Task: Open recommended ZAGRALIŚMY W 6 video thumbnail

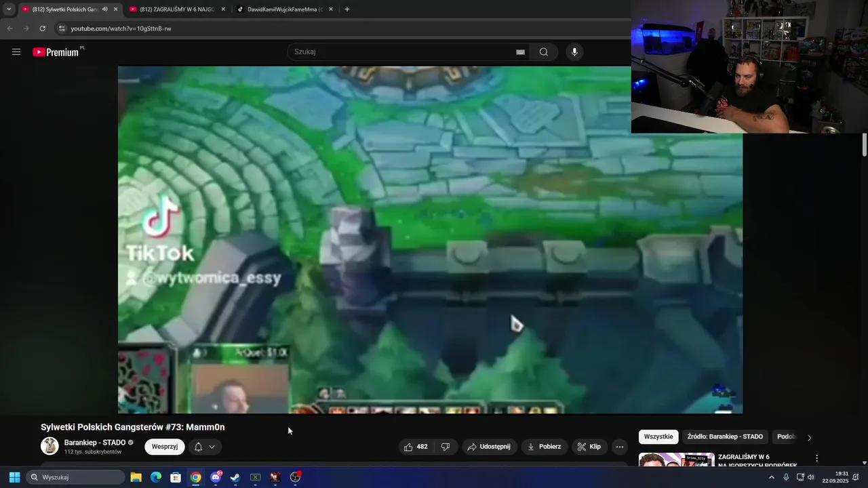Action: point(677,460)
